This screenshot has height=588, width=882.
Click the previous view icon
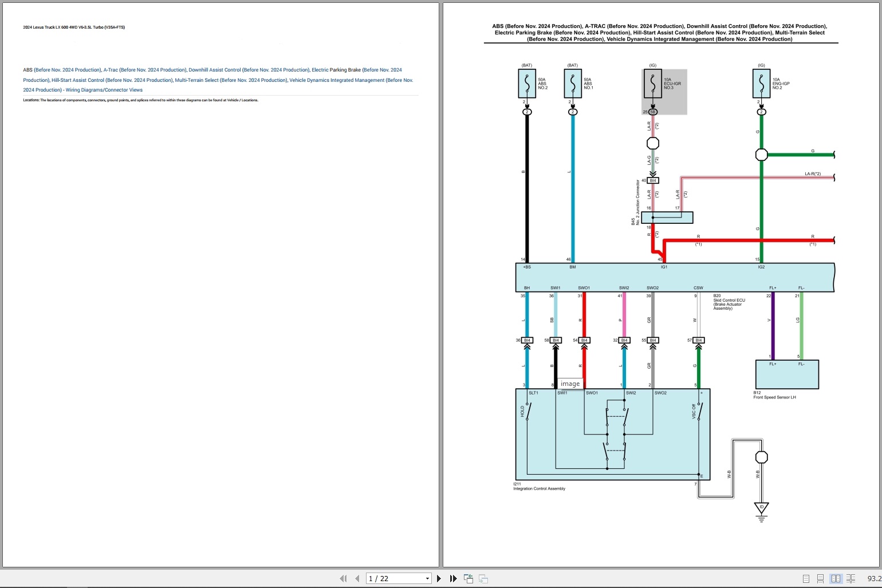[468, 578]
